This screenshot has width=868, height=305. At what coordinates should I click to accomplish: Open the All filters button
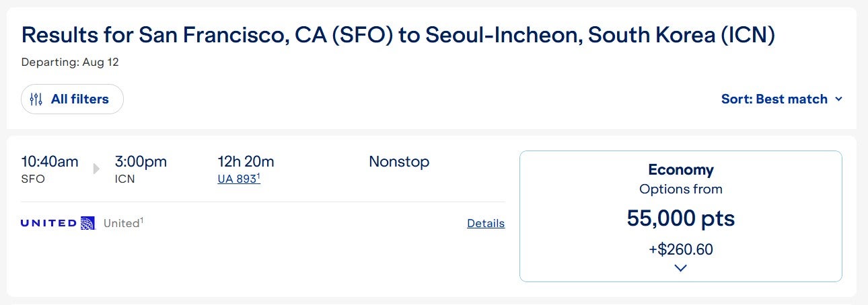pyautogui.click(x=72, y=99)
